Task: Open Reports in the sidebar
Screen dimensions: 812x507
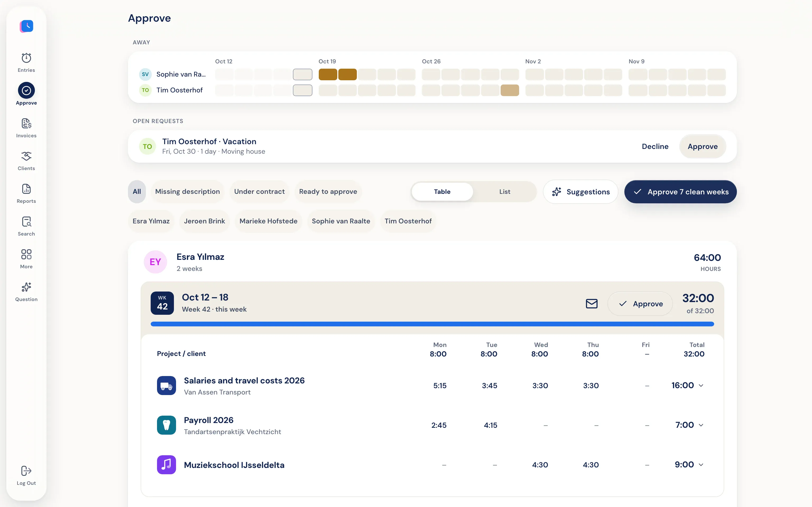Action: coord(26,194)
